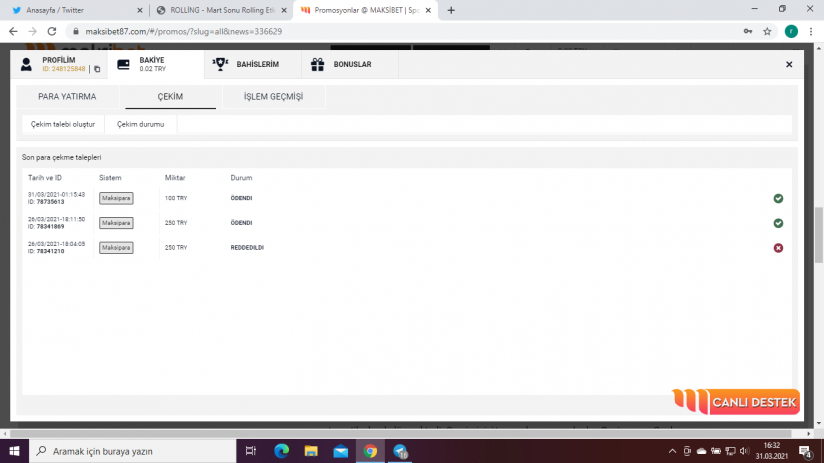Close the Promosyonlar MAKSİBET tab

pyautogui.click(x=428, y=10)
